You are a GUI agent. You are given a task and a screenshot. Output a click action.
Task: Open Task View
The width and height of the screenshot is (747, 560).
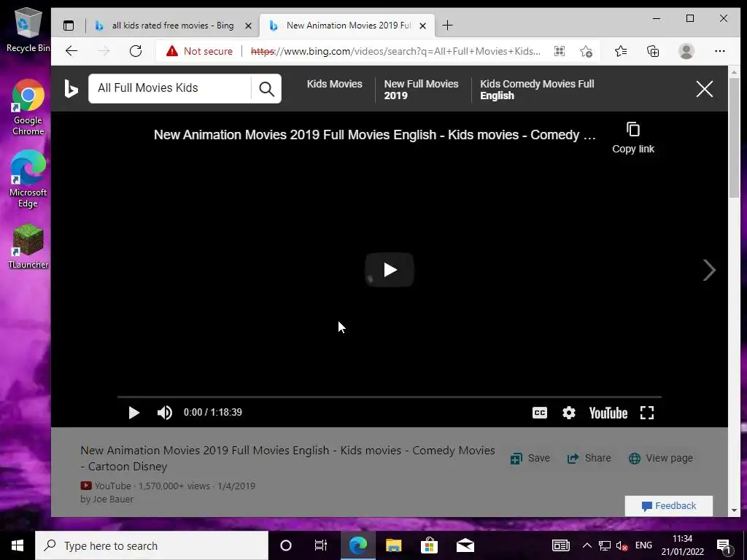coord(321,545)
